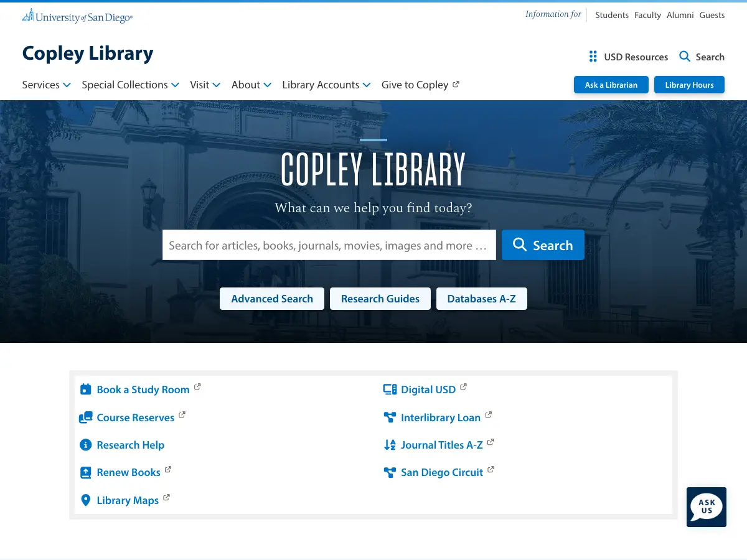Open the Book a Study Room link

pos(143,390)
